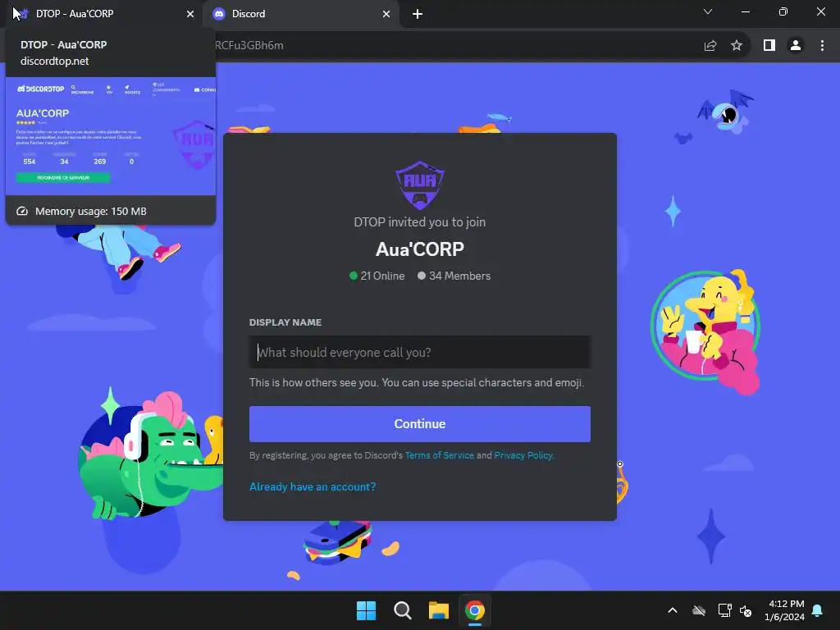Open the Privacy Policy link
Image resolution: width=840 pixels, height=630 pixels.
523,455
